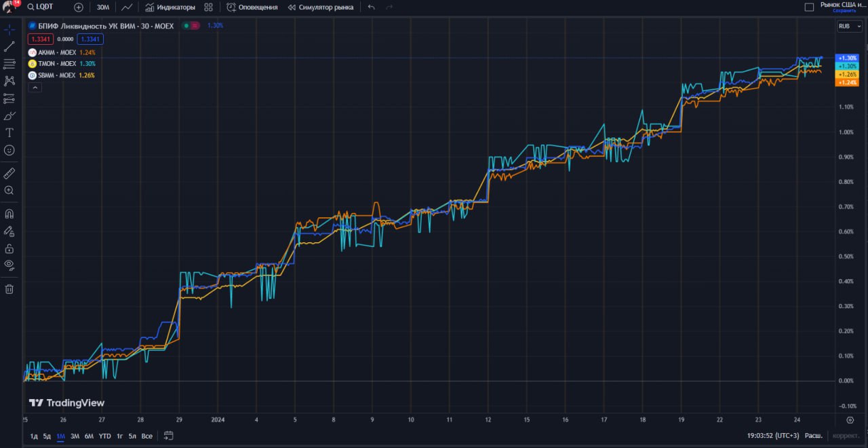Hide all drawings with eye icon

coord(9,265)
